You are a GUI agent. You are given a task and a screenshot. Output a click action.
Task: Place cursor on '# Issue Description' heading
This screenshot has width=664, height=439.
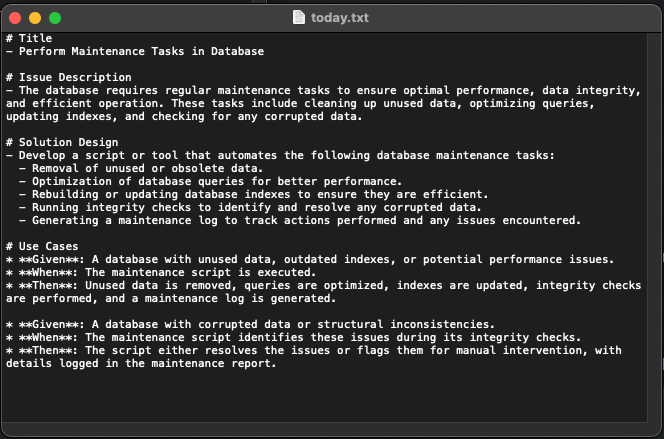click(69, 77)
